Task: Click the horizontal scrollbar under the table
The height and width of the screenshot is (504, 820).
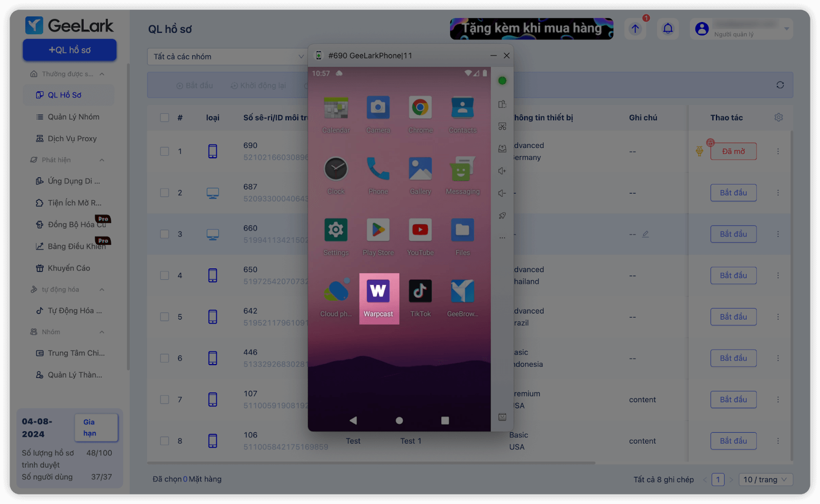Action: [372, 463]
